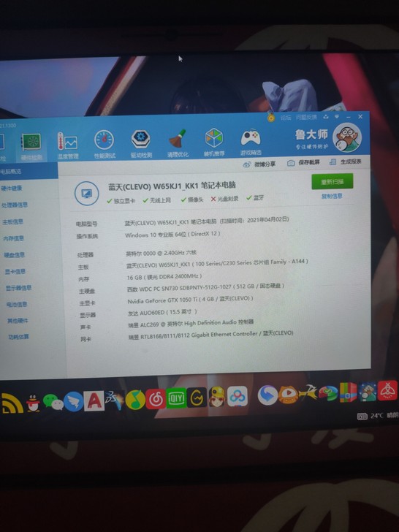
Task: Select 主板信息 in sidebar
Action: (x=13, y=221)
